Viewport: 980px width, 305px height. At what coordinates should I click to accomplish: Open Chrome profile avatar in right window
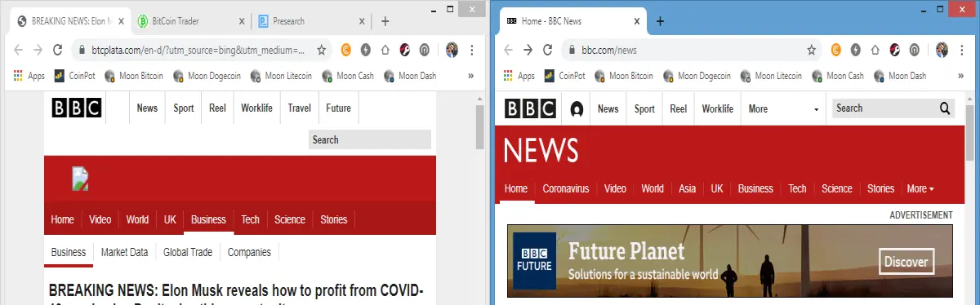942,50
